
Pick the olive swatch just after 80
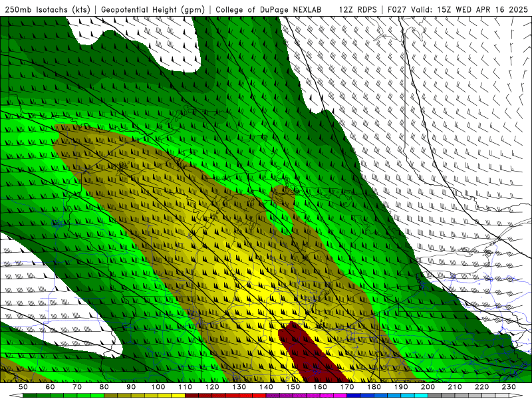coord(110,395)
